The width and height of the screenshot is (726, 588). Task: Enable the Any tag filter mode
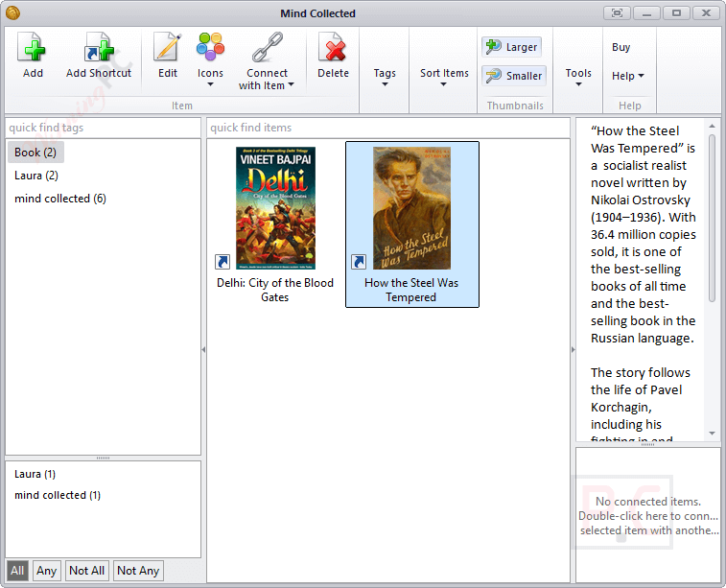coord(46,571)
